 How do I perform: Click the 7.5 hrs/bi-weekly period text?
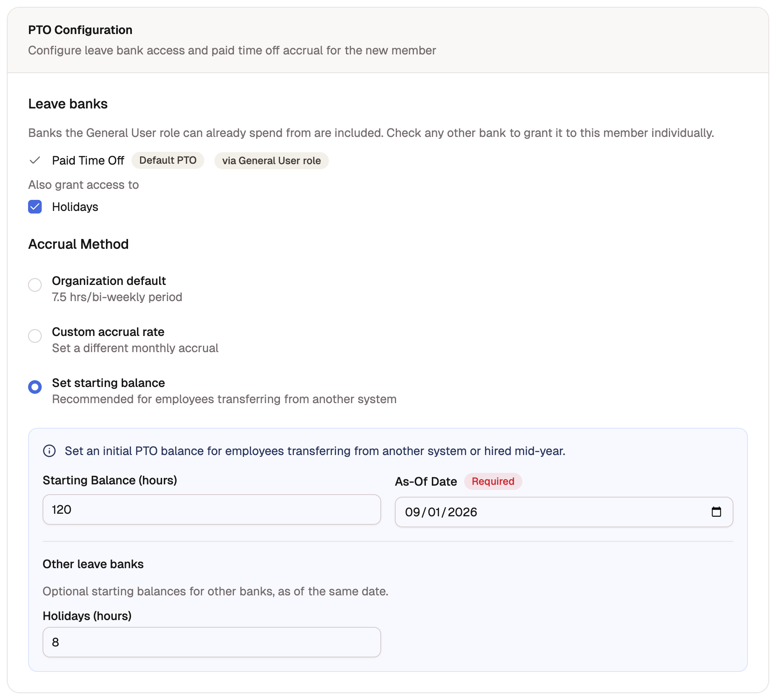(x=117, y=297)
